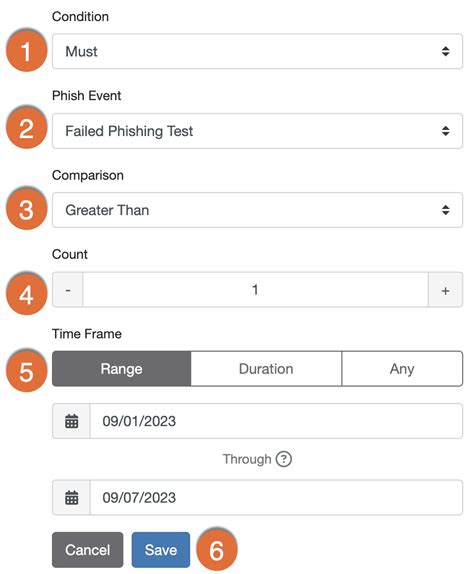Click the 09/01/2023 start date field
The height and width of the screenshot is (574, 474).
coord(276,421)
